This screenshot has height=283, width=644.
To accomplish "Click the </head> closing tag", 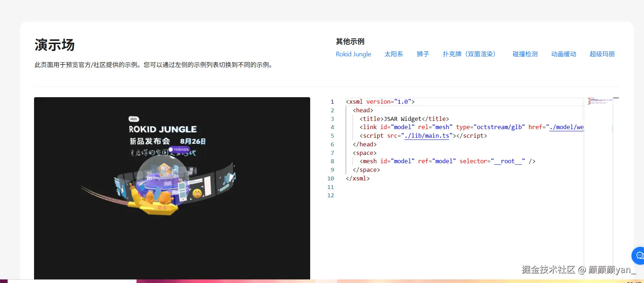I will click(365, 144).
